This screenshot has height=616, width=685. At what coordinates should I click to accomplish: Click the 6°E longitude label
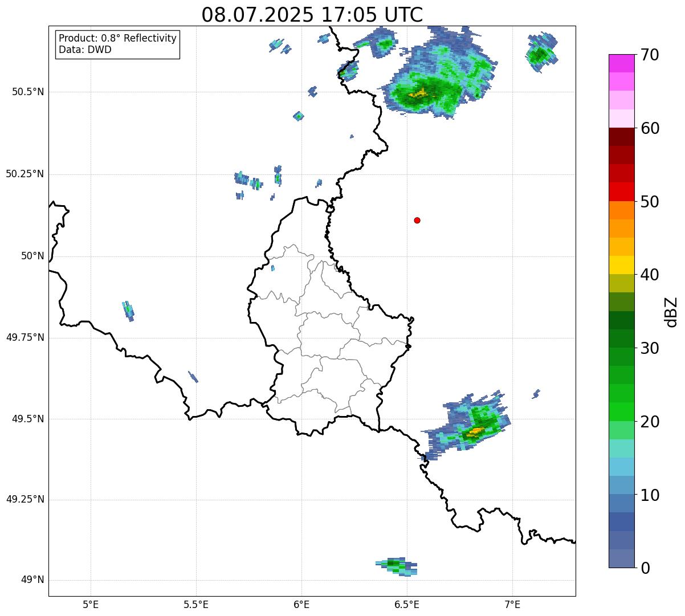(301, 605)
